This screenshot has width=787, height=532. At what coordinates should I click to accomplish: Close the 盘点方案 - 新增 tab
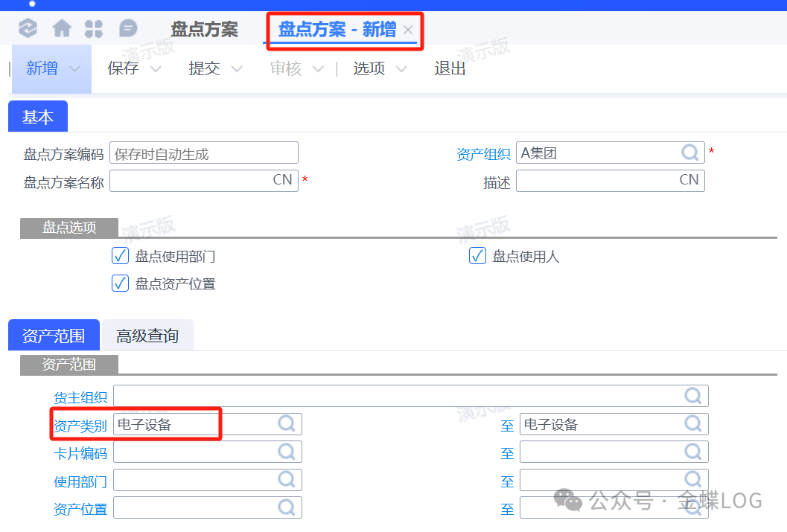click(408, 30)
